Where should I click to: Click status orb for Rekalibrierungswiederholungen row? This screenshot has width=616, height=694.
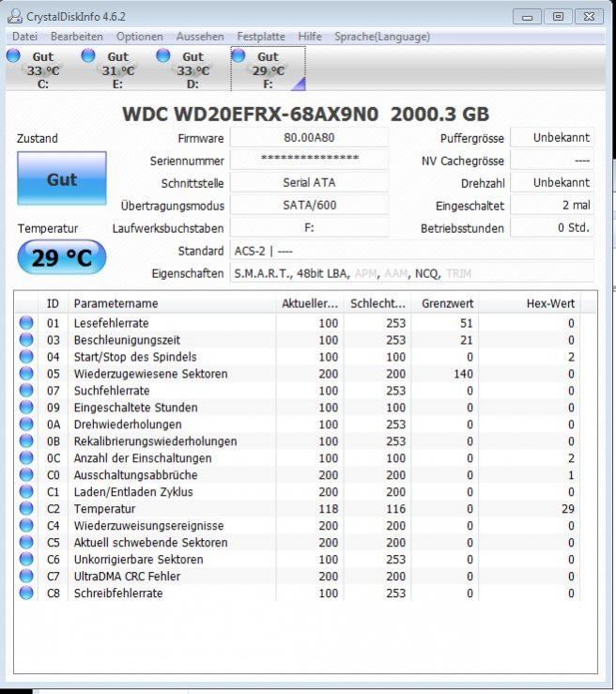[26, 440]
